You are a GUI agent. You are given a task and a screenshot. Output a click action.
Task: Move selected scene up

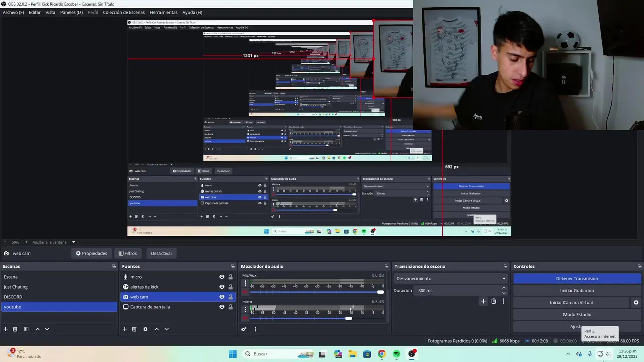click(x=37, y=329)
